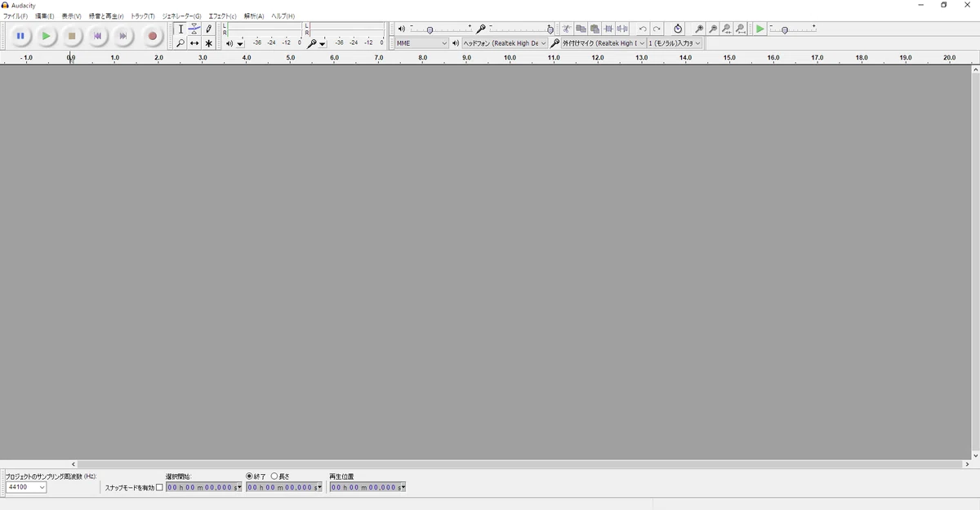The image size is (980, 510).
Task: Click the Undo arrow icon
Action: pyautogui.click(x=643, y=29)
